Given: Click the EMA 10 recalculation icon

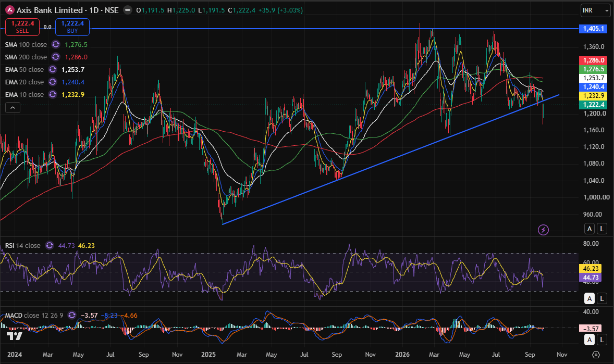Looking at the screenshot, I should pyautogui.click(x=53, y=95).
